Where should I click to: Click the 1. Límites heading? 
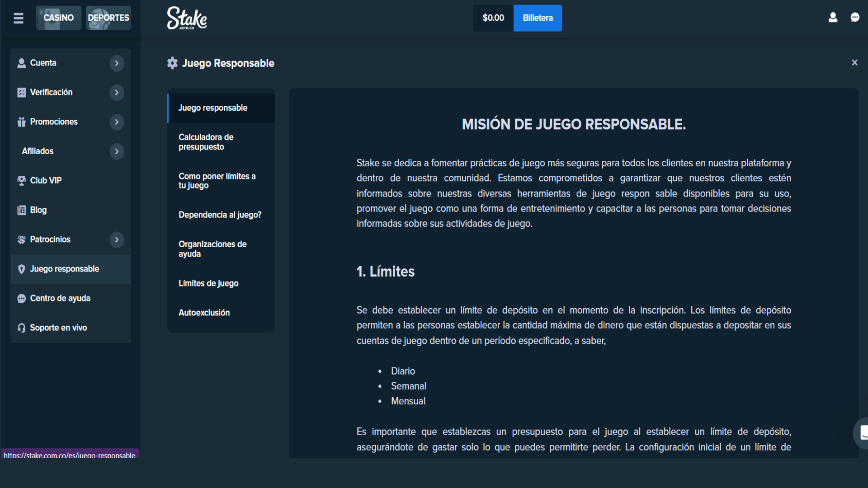click(385, 272)
